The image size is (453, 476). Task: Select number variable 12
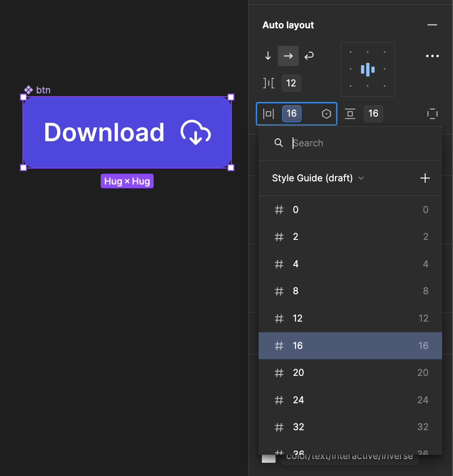[350, 318]
